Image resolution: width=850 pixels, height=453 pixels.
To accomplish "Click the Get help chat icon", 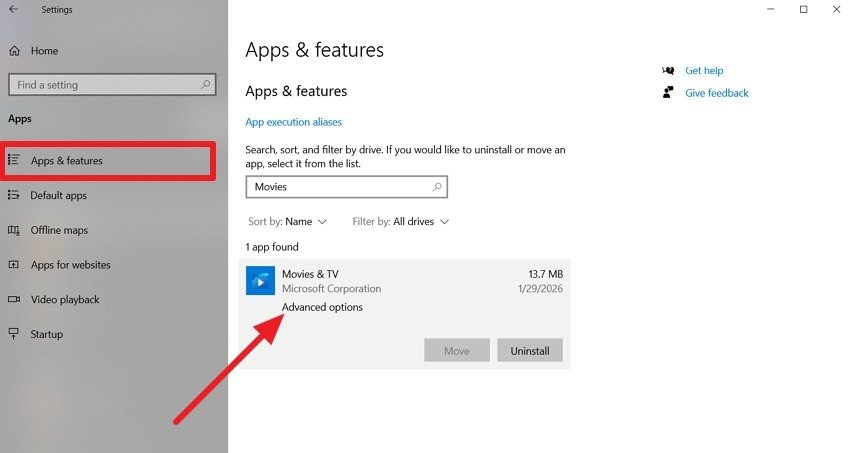I will click(668, 70).
